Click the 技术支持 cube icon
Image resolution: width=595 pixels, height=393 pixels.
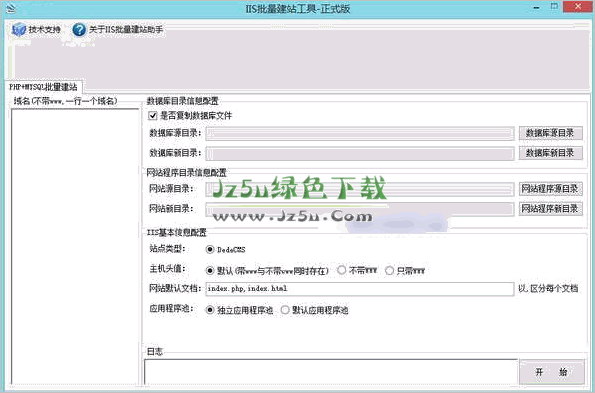[18, 29]
